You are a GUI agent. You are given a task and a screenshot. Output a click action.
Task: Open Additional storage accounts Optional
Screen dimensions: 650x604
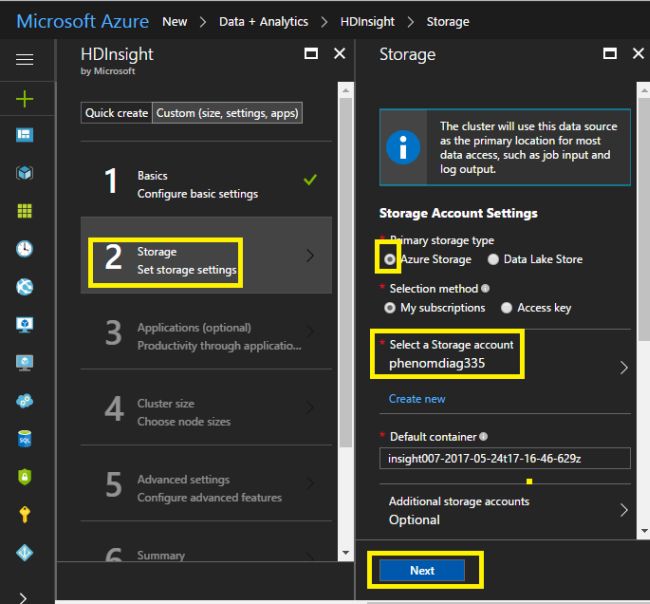tap(505, 510)
